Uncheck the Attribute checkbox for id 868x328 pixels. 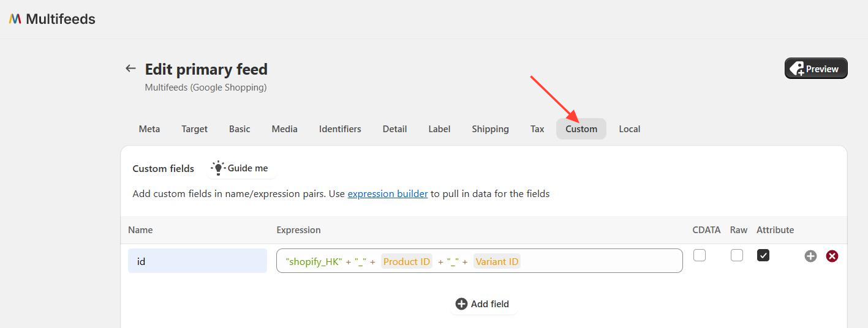coord(763,255)
